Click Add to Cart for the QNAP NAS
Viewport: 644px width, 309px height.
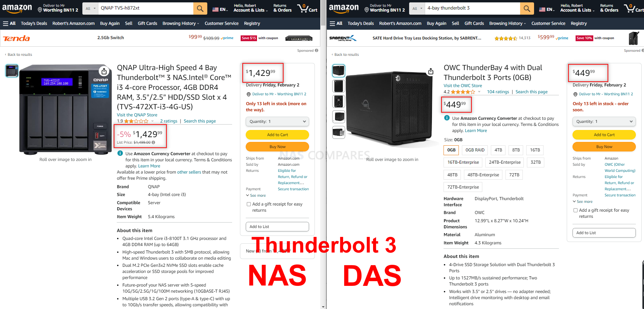click(x=277, y=135)
